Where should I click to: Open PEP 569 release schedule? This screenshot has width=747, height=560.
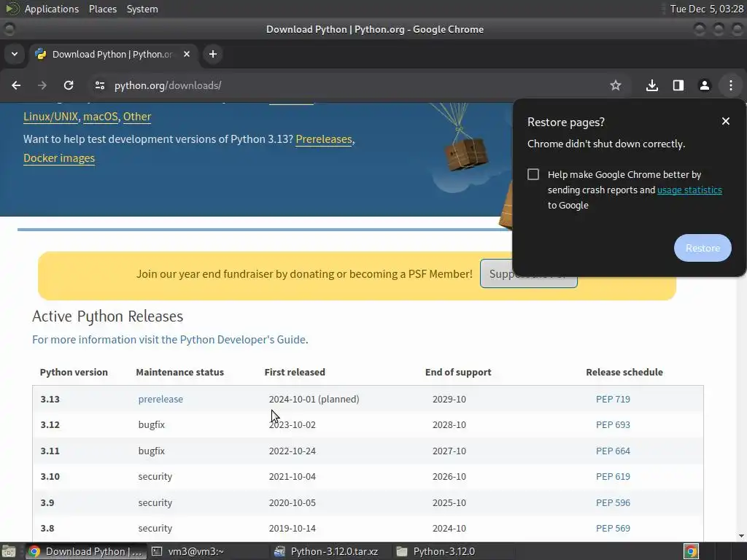(613, 528)
